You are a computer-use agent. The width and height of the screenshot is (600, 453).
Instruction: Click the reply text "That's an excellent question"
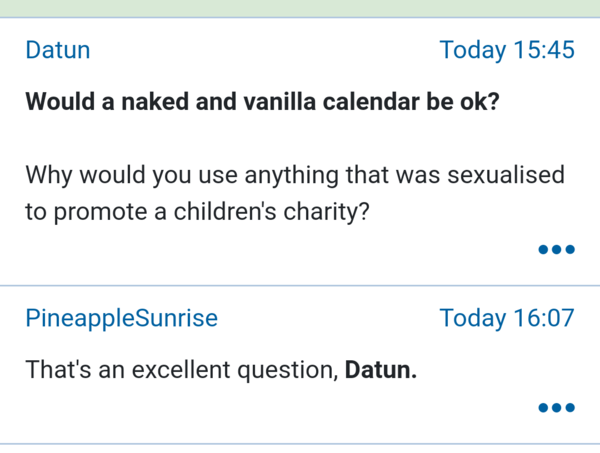pyautogui.click(x=180, y=370)
